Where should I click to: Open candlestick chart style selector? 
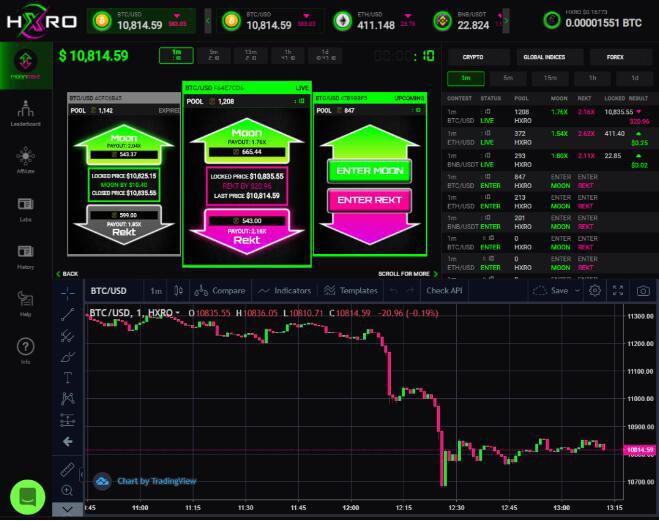(178, 290)
